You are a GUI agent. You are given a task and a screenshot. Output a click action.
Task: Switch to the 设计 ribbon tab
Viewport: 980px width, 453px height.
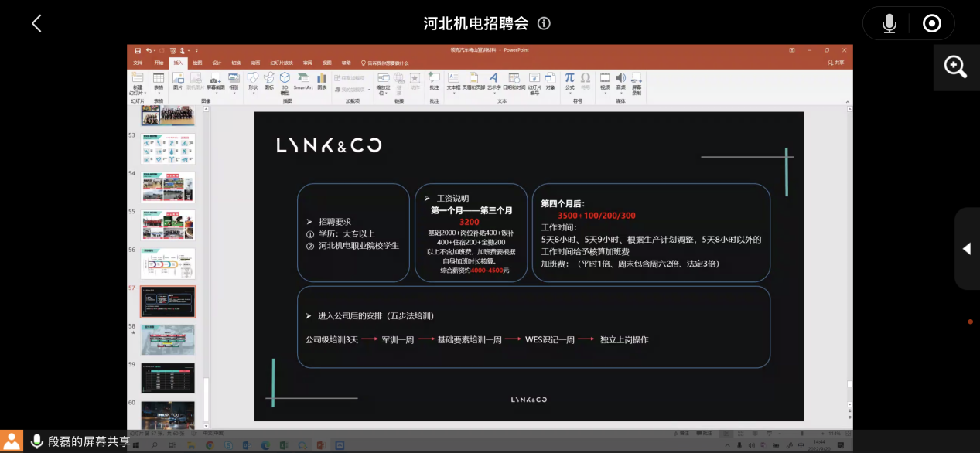tap(217, 63)
